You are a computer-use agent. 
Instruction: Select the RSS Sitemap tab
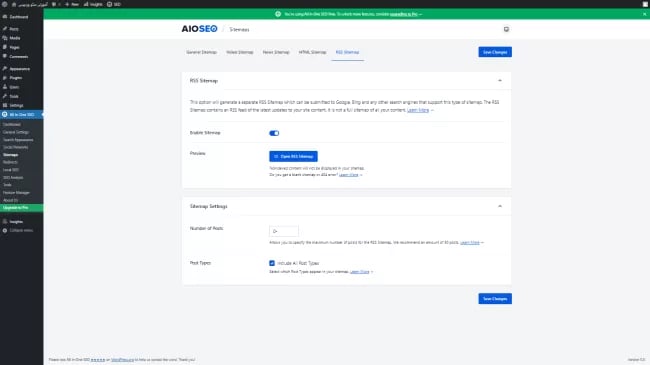click(x=347, y=52)
